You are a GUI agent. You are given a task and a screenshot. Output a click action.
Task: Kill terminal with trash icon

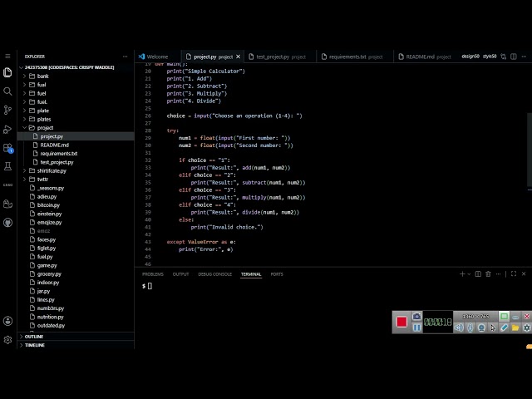(488, 273)
